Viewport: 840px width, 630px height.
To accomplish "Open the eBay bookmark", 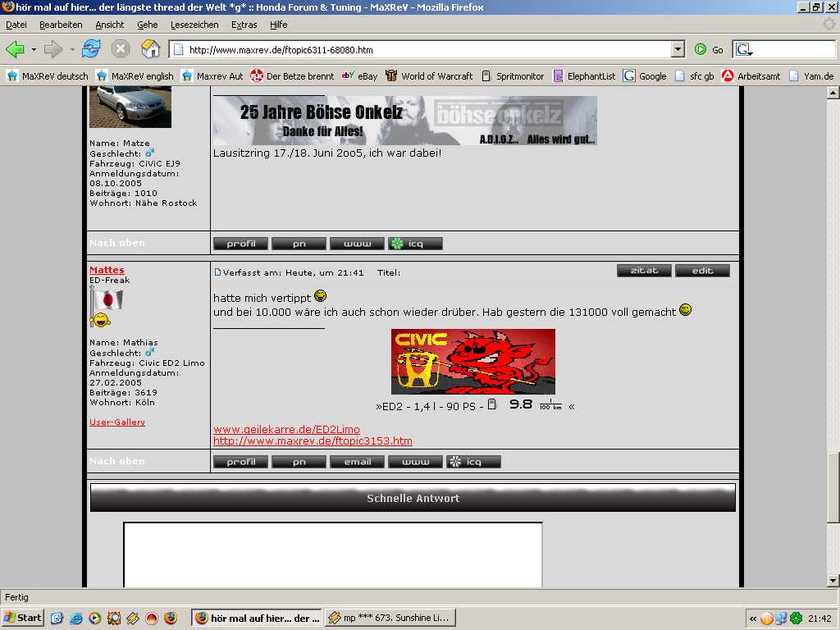I will 360,76.
